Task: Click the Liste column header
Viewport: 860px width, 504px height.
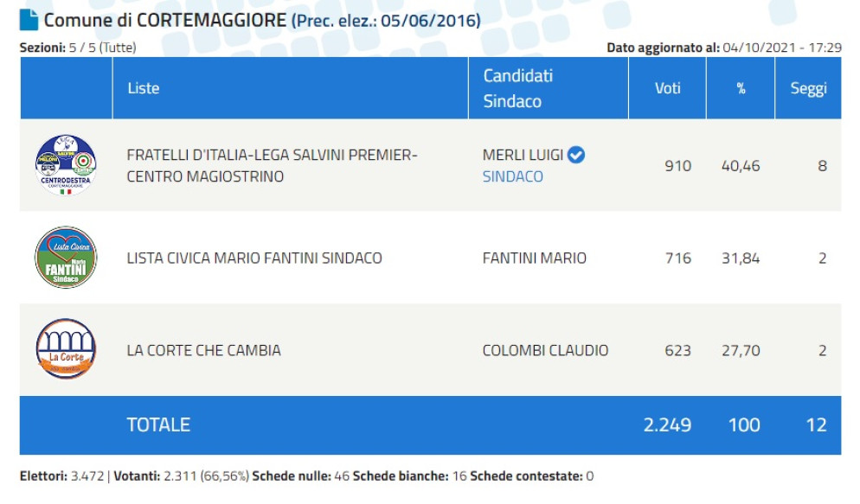Action: click(144, 88)
